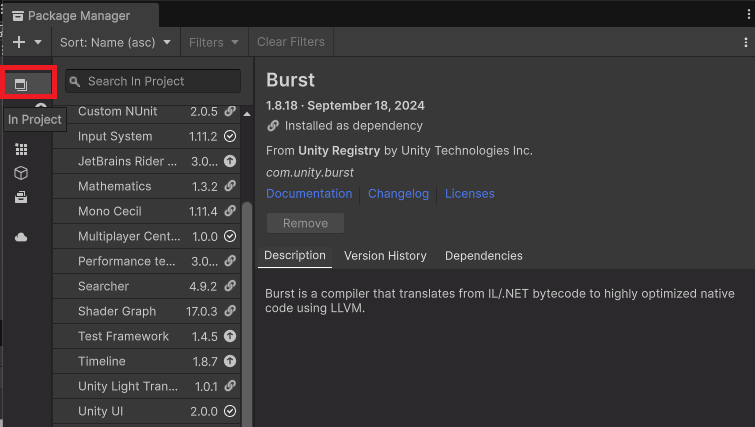Screen dimensions: 755x427
Task: Select the JetBrains Rider package row
Action: click(x=146, y=161)
